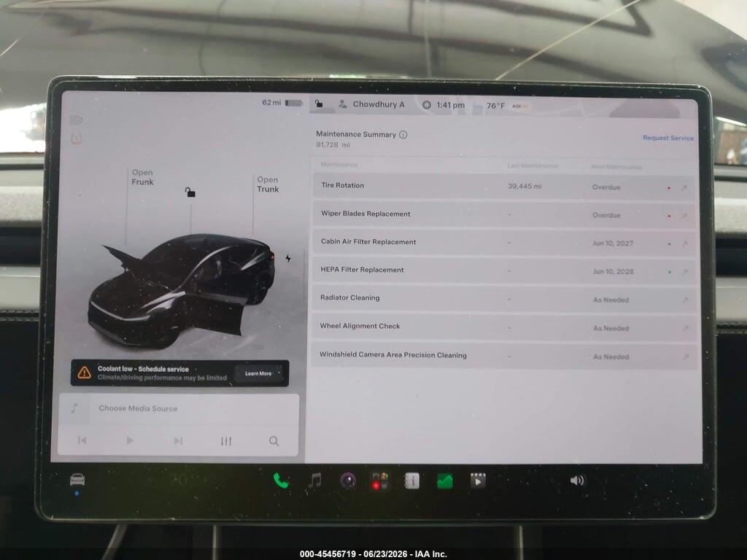
Task: Tap the 39,445 mi last maintenance value
Action: tap(525, 186)
